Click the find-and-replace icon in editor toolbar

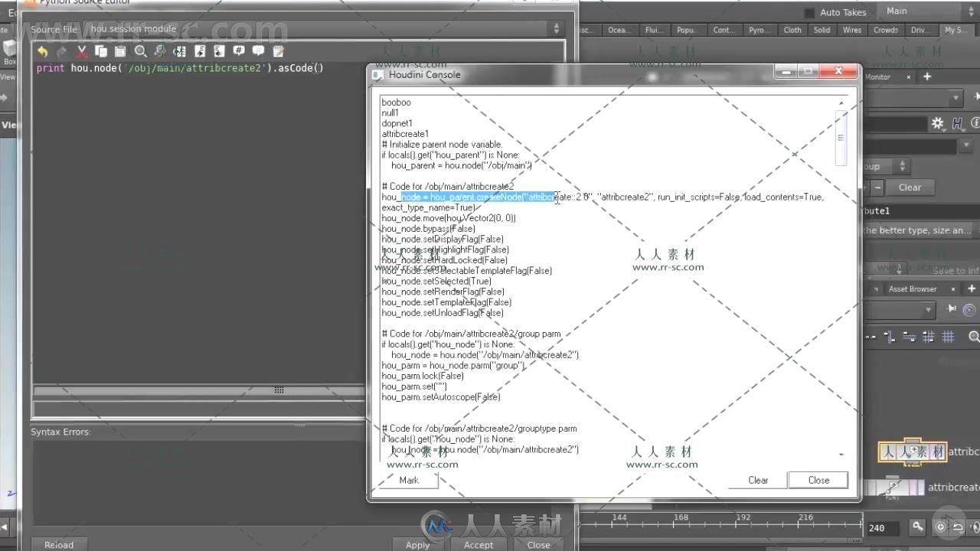point(160,51)
